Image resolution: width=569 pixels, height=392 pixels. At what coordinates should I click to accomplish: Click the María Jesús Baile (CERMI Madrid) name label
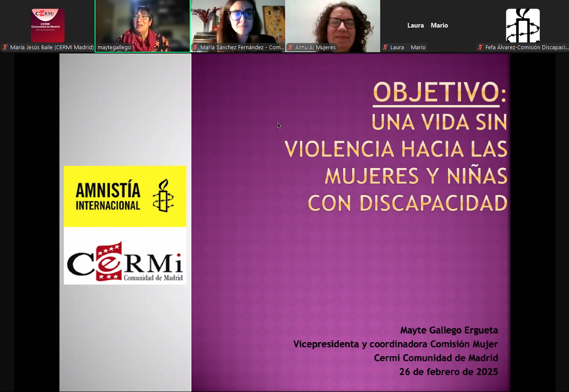click(x=52, y=48)
